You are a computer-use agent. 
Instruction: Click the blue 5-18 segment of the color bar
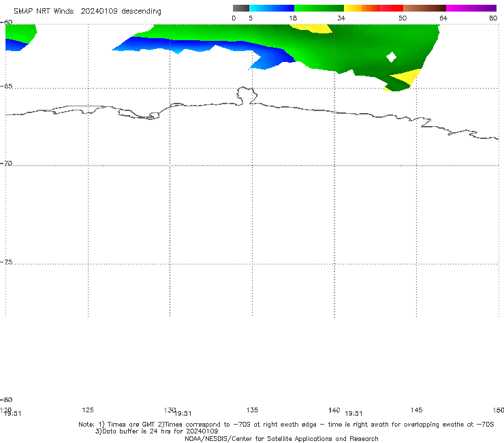tap(272, 8)
